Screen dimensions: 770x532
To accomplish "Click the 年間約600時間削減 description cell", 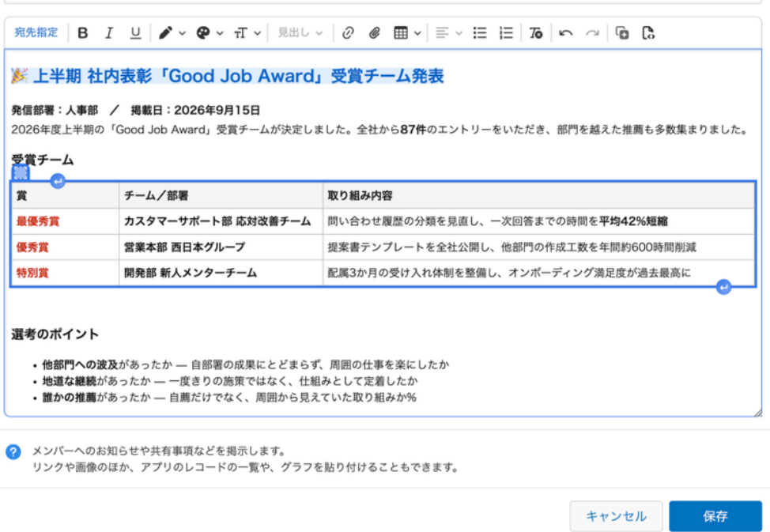I will [x=538, y=247].
